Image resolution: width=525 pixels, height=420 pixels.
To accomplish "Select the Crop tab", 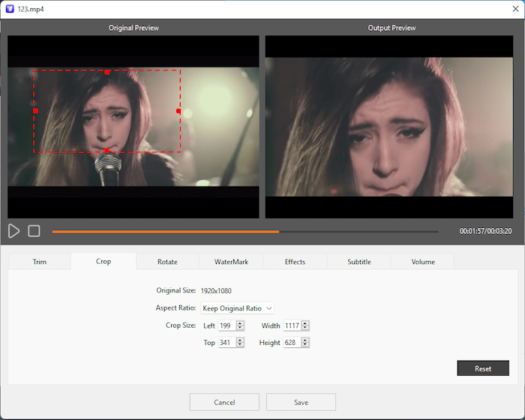I will click(103, 261).
